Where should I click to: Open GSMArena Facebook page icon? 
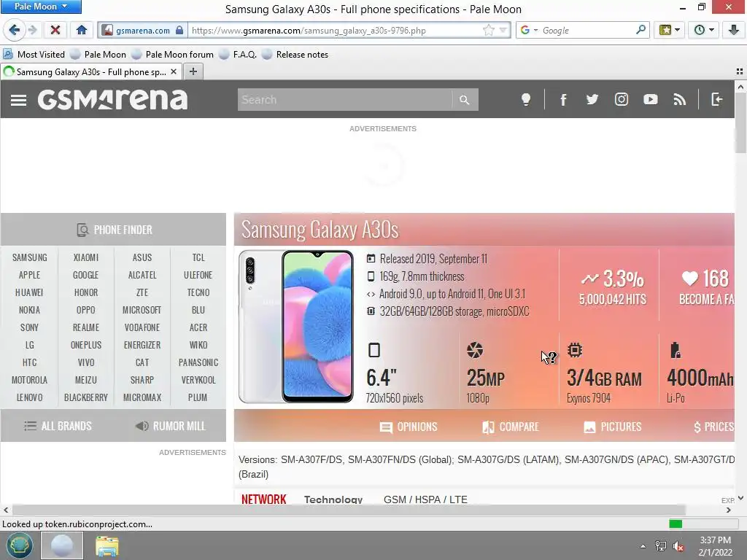tap(563, 99)
